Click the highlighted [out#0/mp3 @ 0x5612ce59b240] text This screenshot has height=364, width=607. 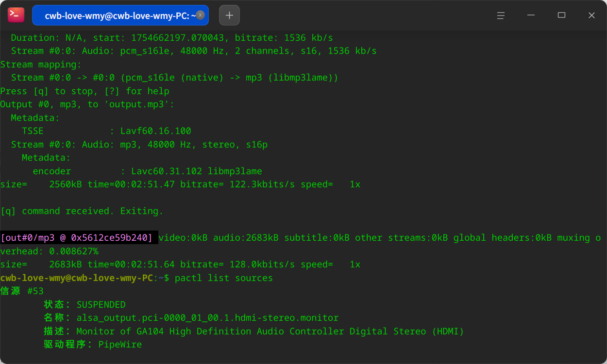[x=77, y=238]
